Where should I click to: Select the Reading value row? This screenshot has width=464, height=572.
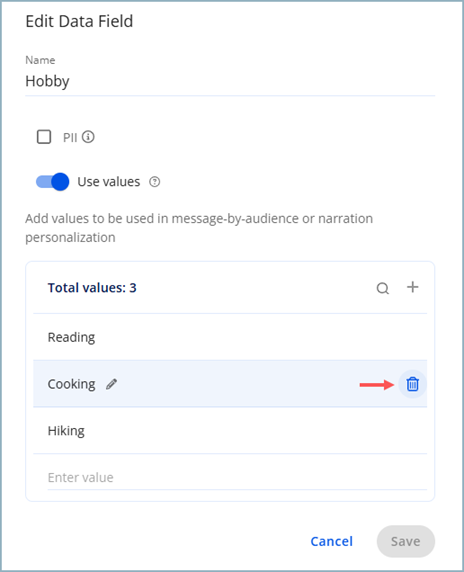pyautogui.click(x=230, y=337)
